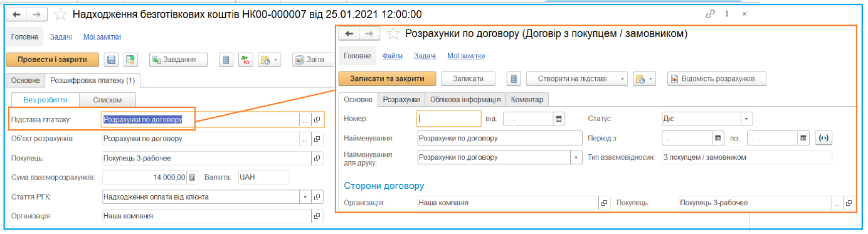The height and width of the screenshot is (234, 868).
Task: Star the Розрахунки по договору contract
Action: [x=393, y=34]
